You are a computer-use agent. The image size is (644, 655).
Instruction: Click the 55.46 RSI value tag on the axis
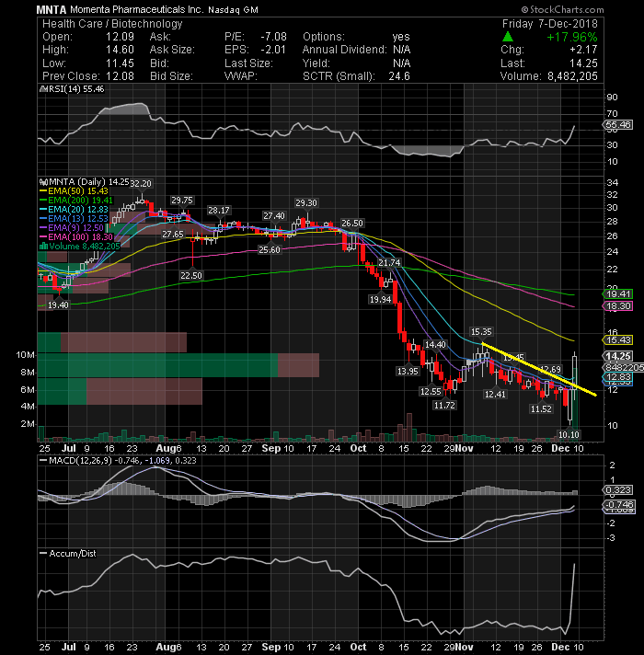[x=618, y=124]
